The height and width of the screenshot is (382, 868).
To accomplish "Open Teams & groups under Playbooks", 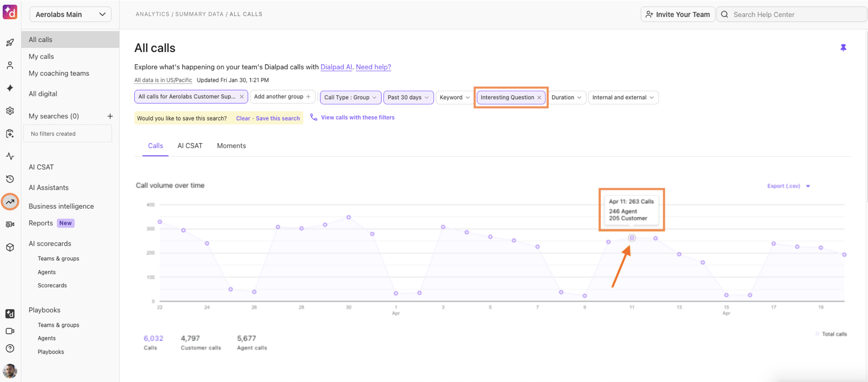I will click(58, 325).
